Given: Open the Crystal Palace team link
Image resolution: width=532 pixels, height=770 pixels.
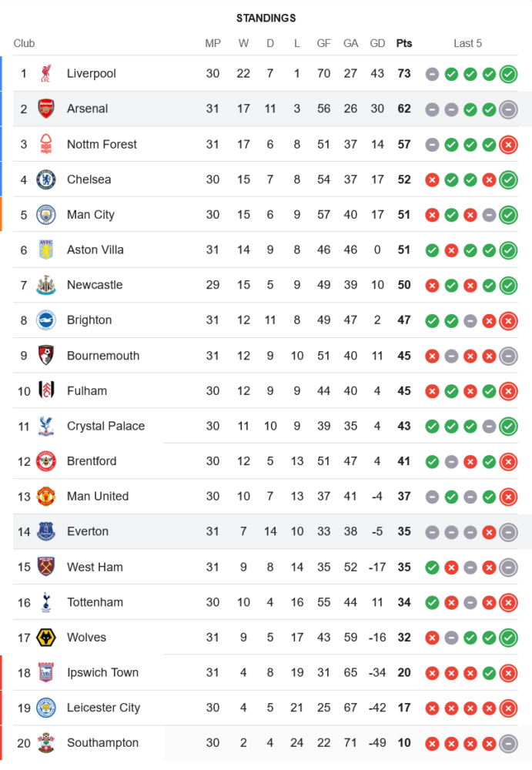Looking at the screenshot, I should [x=105, y=426].
